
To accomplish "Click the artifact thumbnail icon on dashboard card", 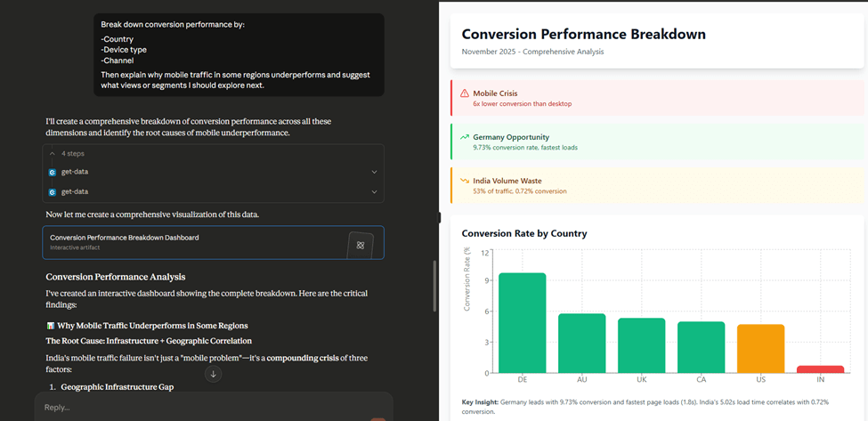I will (361, 245).
